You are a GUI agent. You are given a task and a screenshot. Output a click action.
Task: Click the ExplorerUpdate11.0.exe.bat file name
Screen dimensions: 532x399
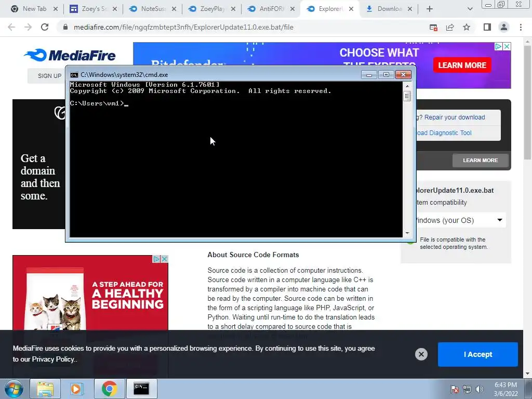455,190
